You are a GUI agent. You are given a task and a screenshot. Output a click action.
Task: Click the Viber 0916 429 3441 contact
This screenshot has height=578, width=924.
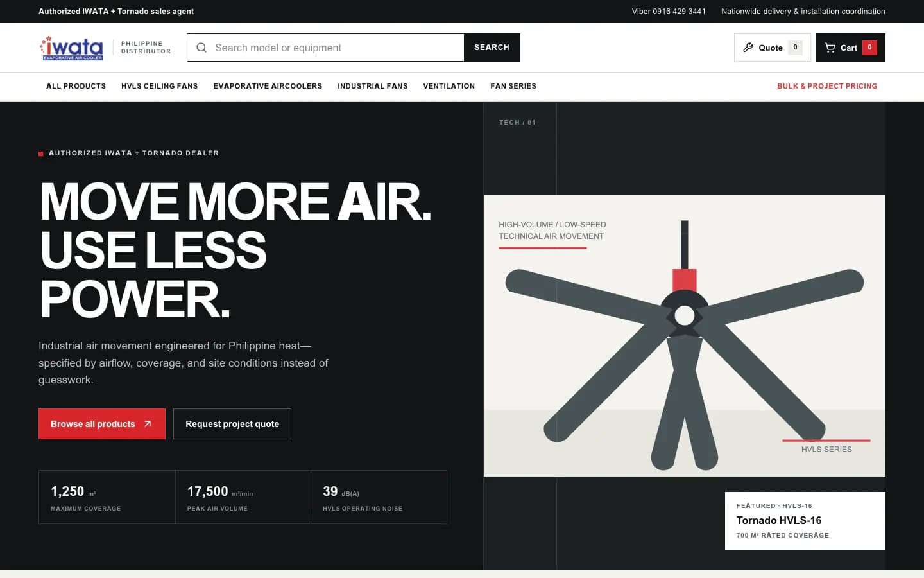[x=669, y=12]
